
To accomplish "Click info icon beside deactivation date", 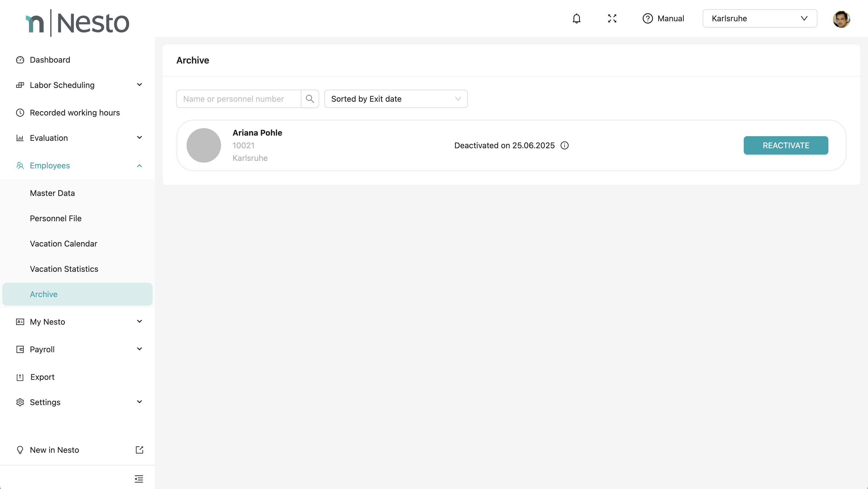I will coord(564,145).
